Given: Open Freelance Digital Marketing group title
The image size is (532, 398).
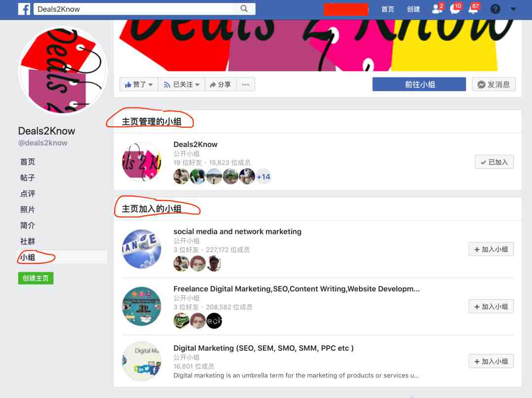Looking at the screenshot, I should click(x=297, y=289).
